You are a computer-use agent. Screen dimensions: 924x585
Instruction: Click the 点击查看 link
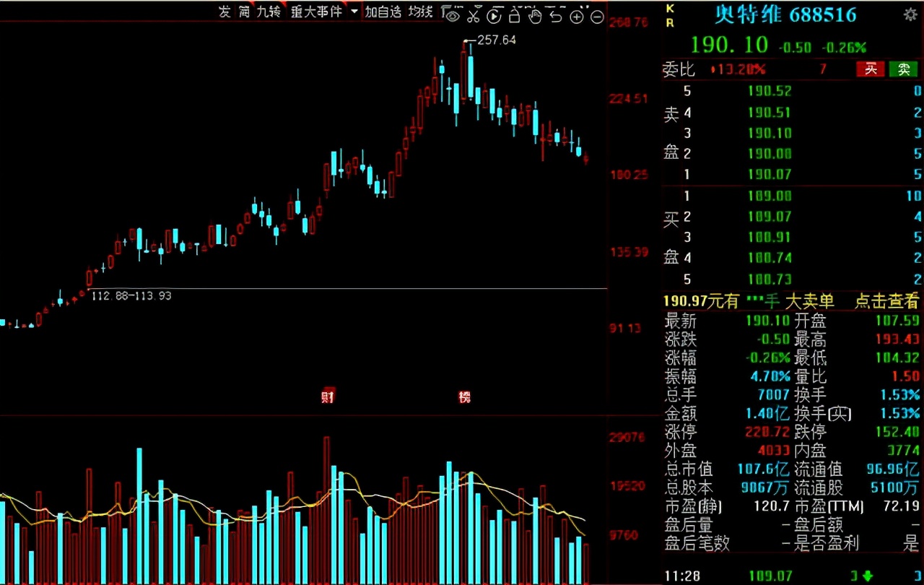[887, 301]
